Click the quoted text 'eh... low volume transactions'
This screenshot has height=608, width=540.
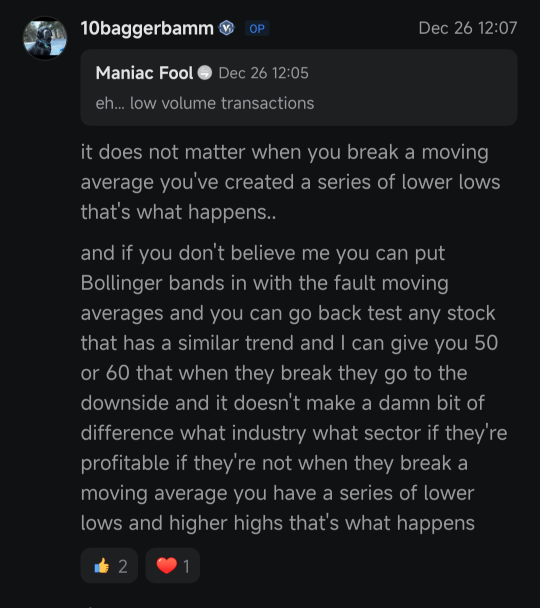(x=205, y=103)
